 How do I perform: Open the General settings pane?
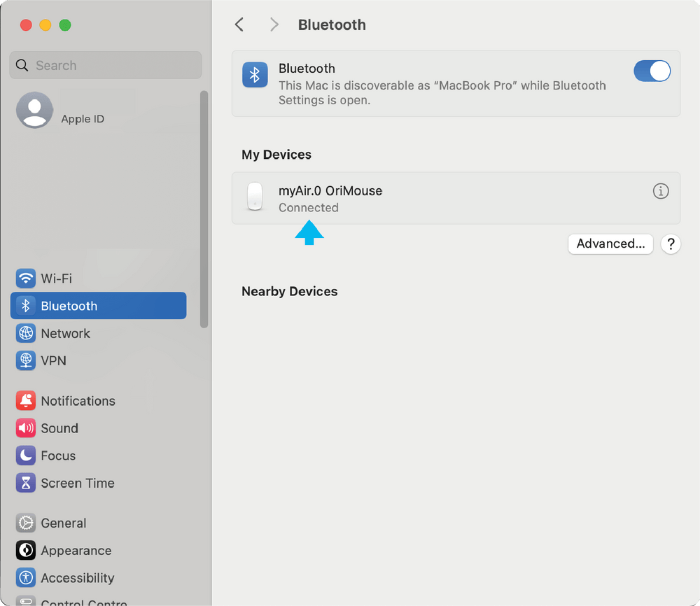coord(63,523)
